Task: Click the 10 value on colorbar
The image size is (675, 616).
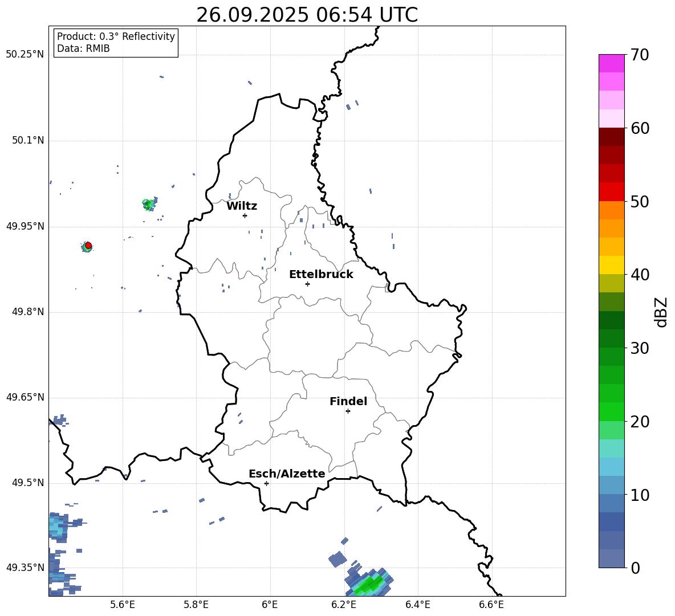Action: click(x=640, y=495)
